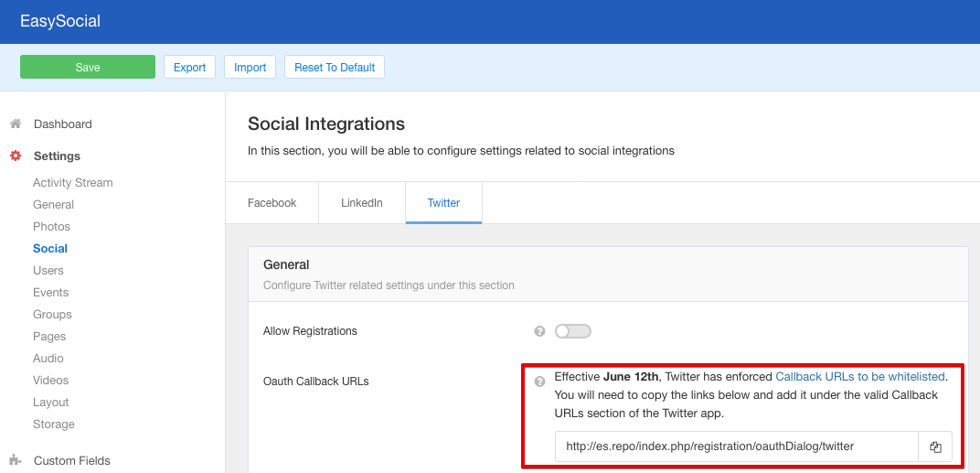The height and width of the screenshot is (473, 980).
Task: Switch to the LinkedIn tab
Action: pos(362,203)
